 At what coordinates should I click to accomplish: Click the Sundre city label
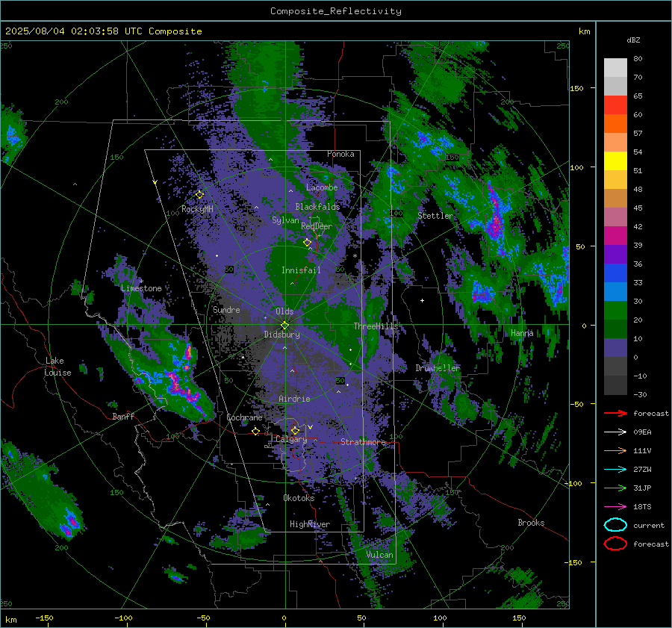pyautogui.click(x=226, y=309)
